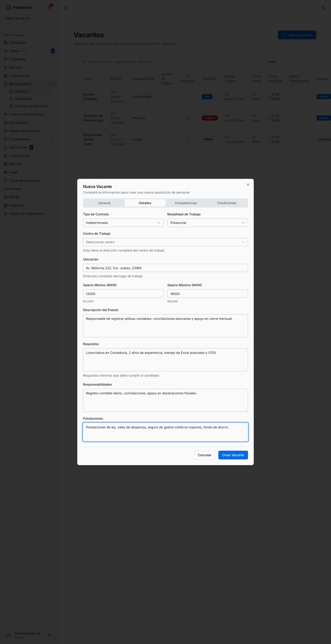Viewport: 331px width, 644px height.
Task: Switch to dark mode moon icon
Action: click(323, 8)
